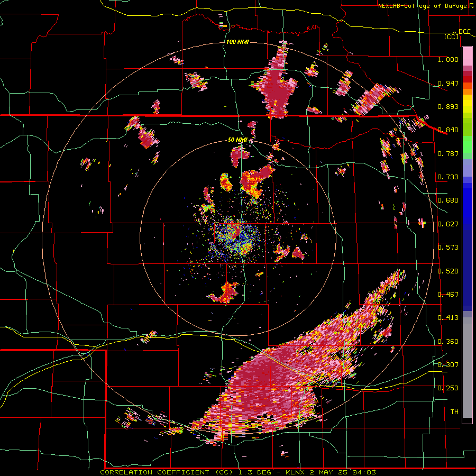Screen dimensions: 476x476
Task: Select the 0.467 scale value
Action: point(448,295)
